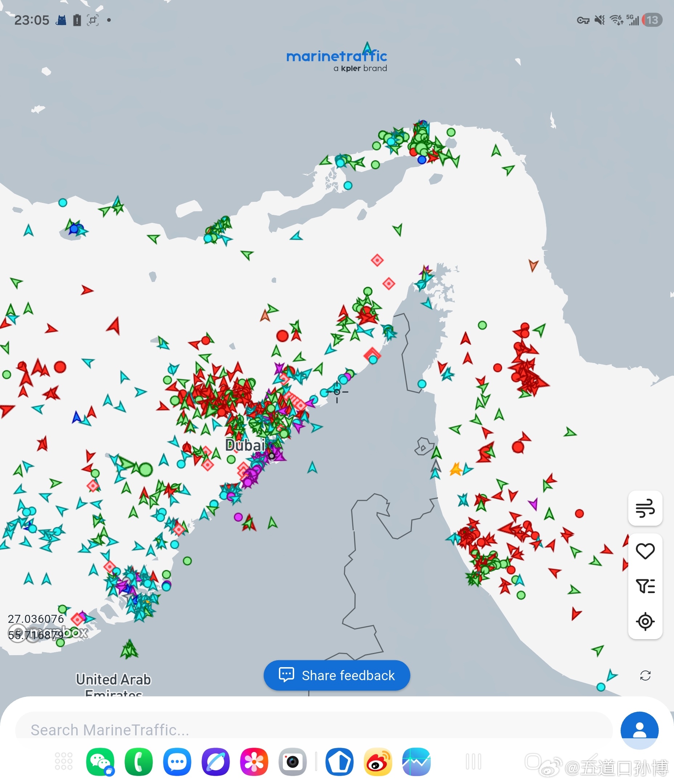Viewport: 674px width, 784px height.
Task: Tap the latitude 27.036076 readout
Action: click(x=36, y=618)
